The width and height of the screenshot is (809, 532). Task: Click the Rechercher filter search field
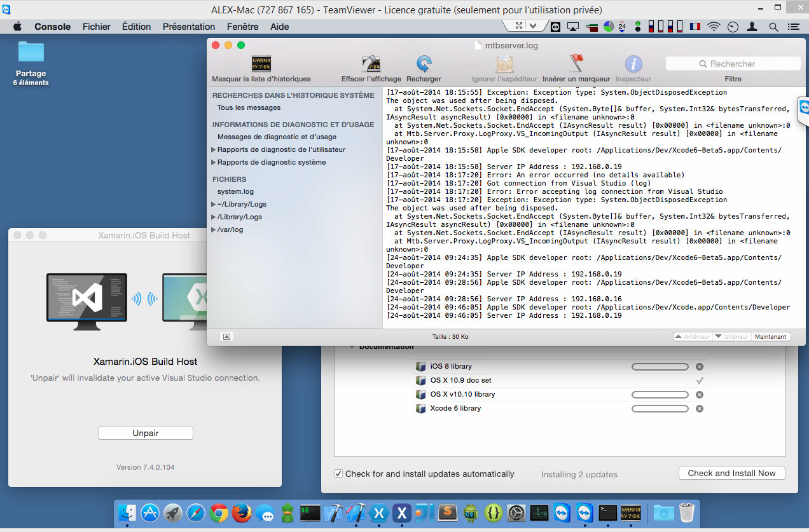coord(733,64)
